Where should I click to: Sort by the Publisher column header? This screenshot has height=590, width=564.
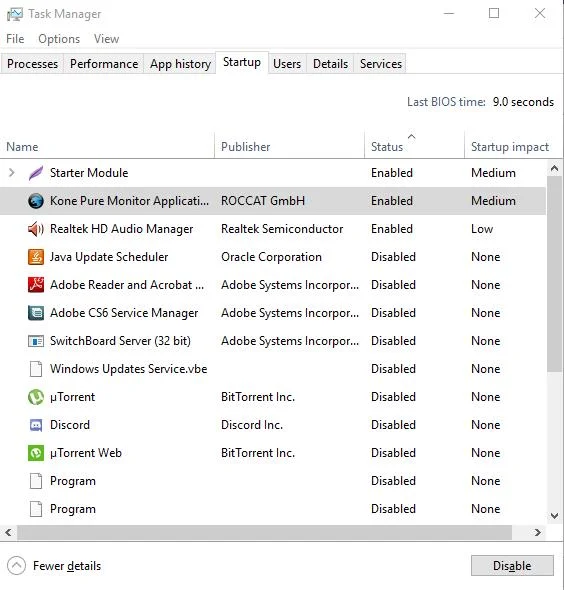pyautogui.click(x=289, y=146)
